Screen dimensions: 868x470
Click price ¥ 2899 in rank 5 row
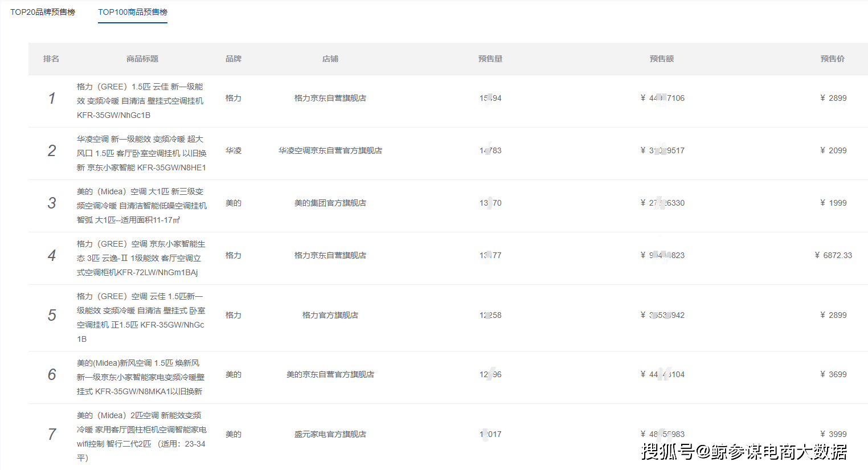click(x=833, y=315)
